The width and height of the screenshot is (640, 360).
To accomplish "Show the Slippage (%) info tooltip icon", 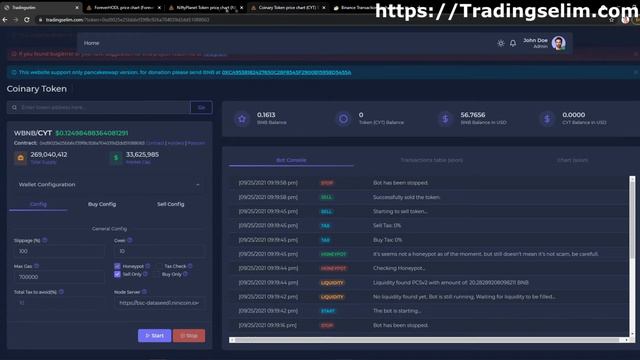I will click(x=45, y=240).
